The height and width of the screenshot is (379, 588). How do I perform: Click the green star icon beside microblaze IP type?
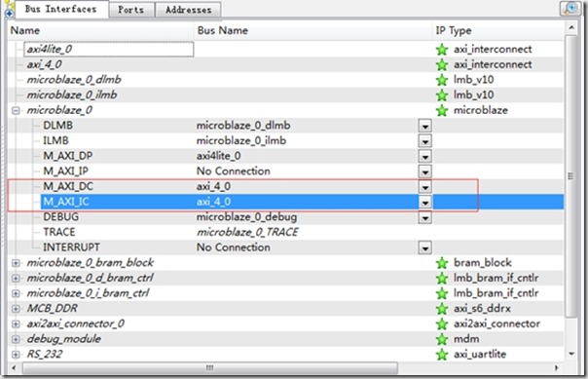pyautogui.click(x=442, y=110)
